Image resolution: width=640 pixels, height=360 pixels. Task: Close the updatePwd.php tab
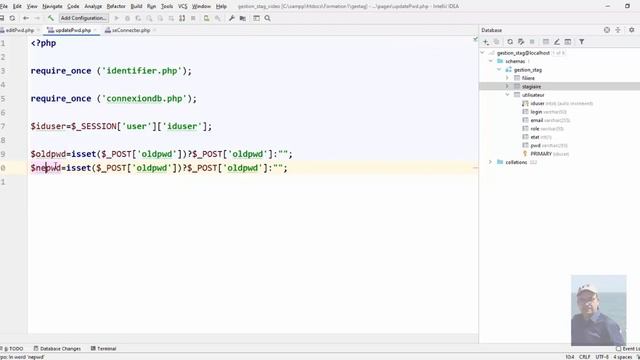(95, 30)
